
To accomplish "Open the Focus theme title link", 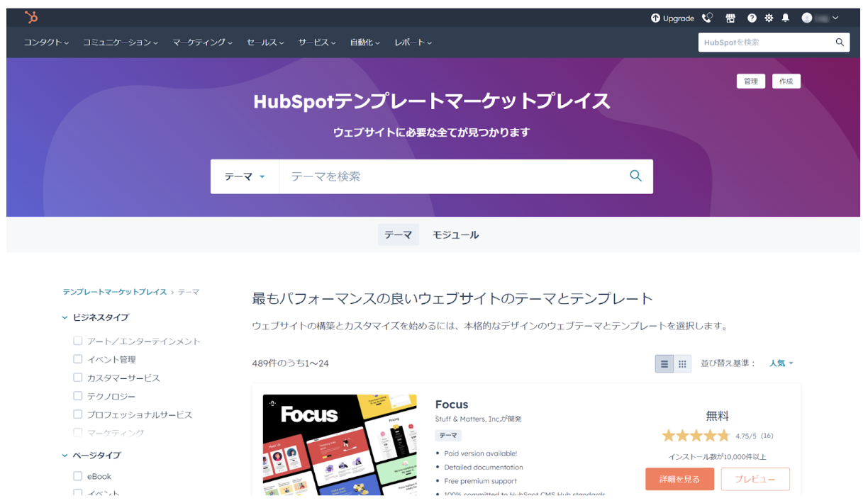I will pos(452,405).
